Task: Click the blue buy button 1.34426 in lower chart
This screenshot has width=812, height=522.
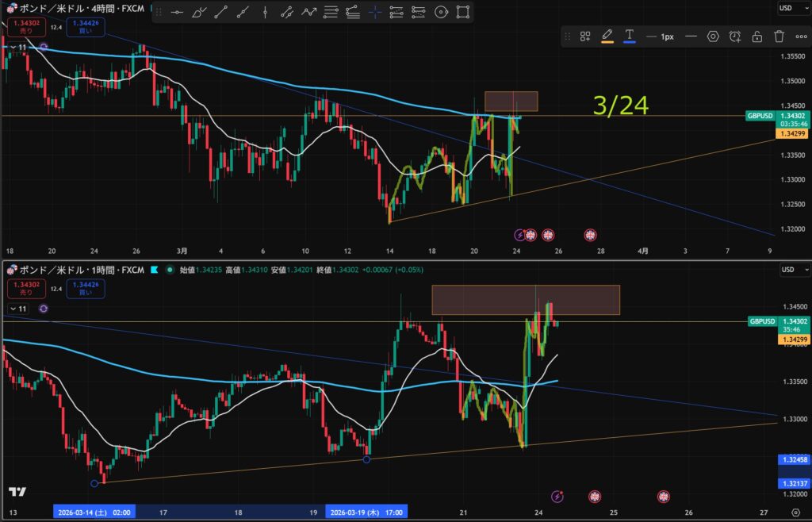Action: pyautogui.click(x=85, y=289)
